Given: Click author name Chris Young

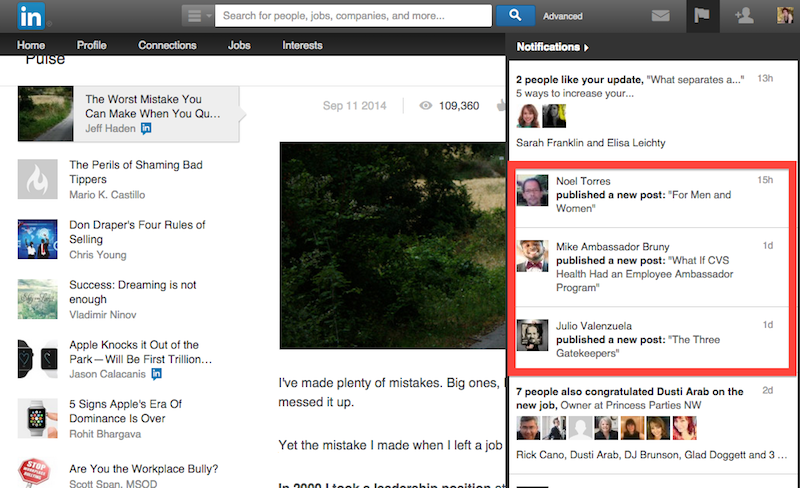Looking at the screenshot, I should click(x=97, y=255).
